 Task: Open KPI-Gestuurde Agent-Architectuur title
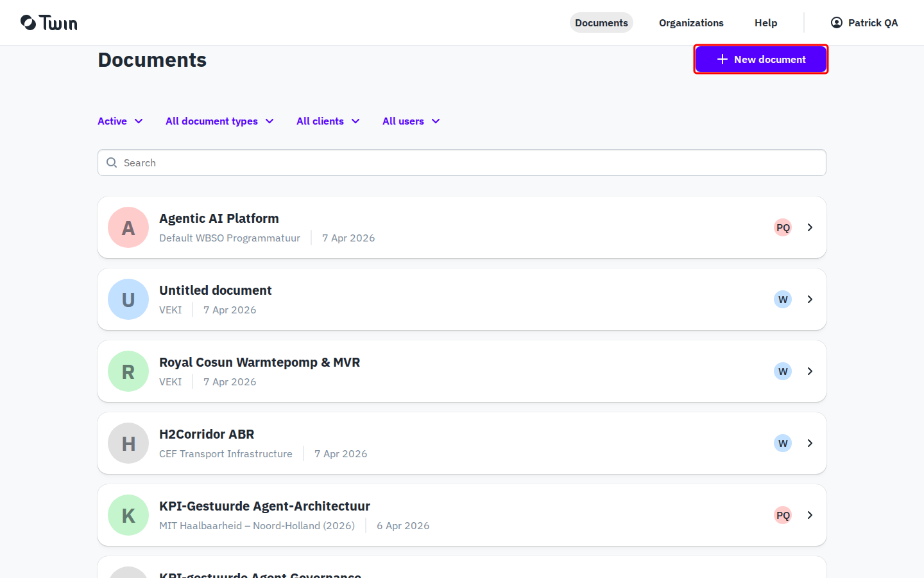264,506
